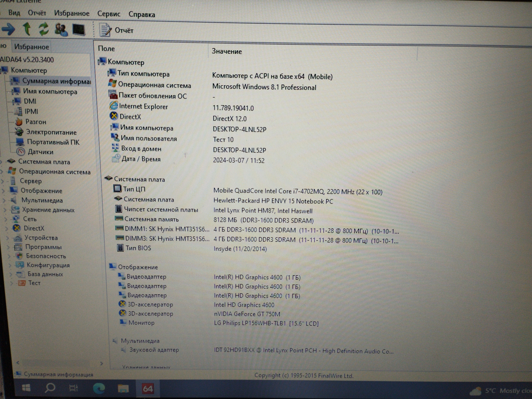Click the Безопасность tree icon

[x=19, y=256]
